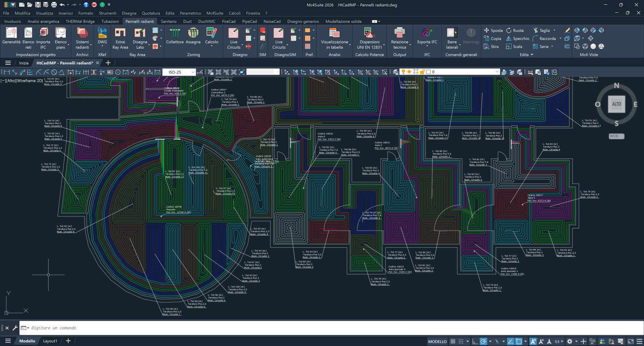Toggle snap mode dotted grid icon
The width and height of the screenshot is (644, 346).
(x=461, y=341)
